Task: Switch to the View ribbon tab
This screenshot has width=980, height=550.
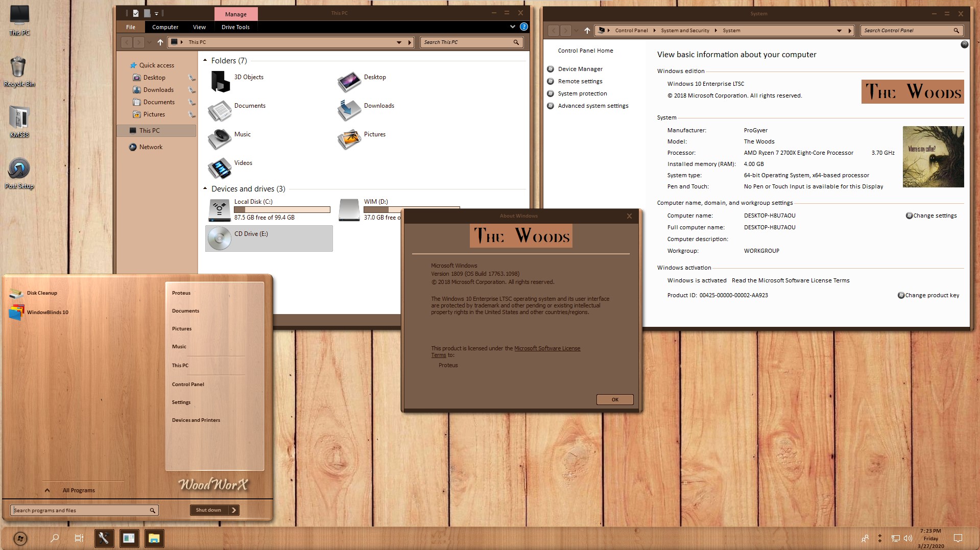Action: tap(199, 27)
